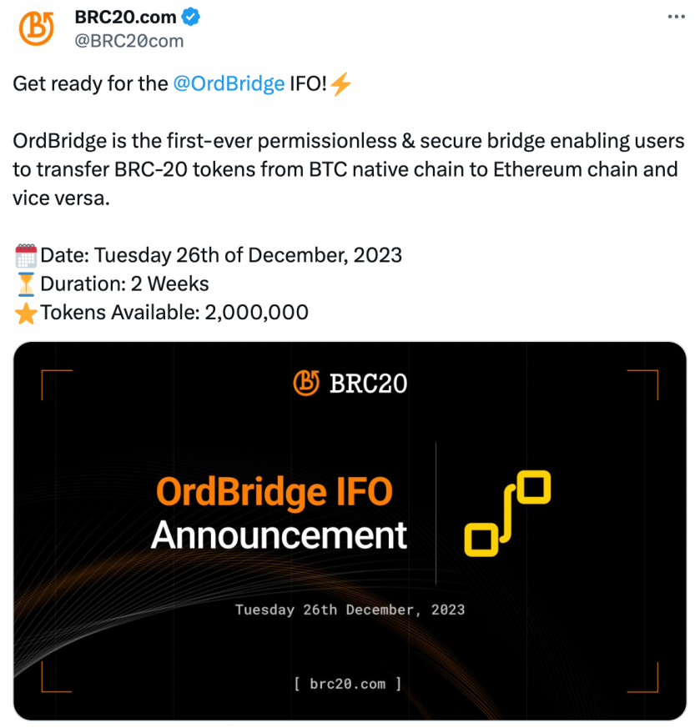Click the orange BRC20 logo in the banner

tap(307, 383)
